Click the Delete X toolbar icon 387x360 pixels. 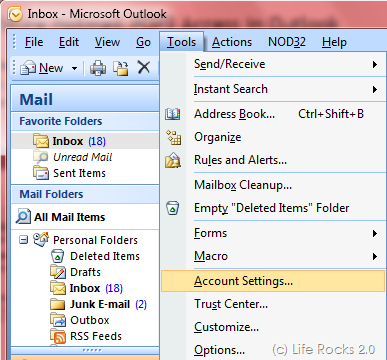coord(144,68)
